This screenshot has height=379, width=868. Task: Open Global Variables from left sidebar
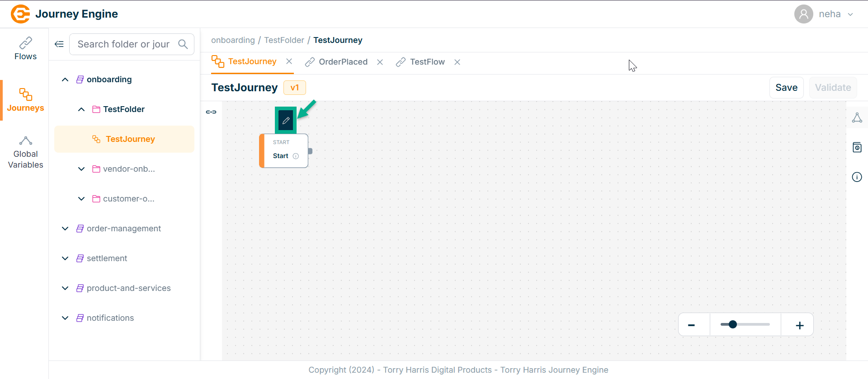click(25, 153)
